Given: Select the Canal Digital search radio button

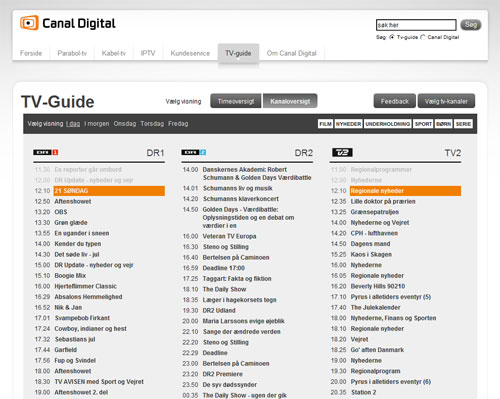Looking at the screenshot, I should click(x=423, y=37).
